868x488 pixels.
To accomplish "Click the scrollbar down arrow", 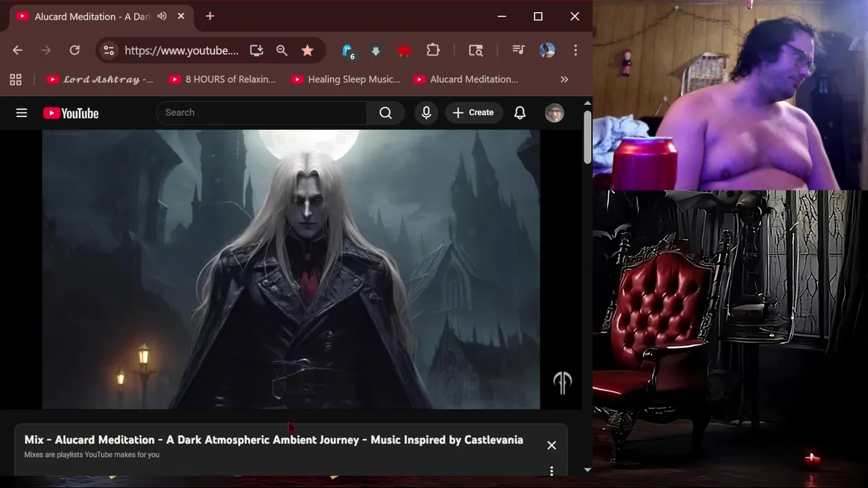I will pyautogui.click(x=587, y=469).
